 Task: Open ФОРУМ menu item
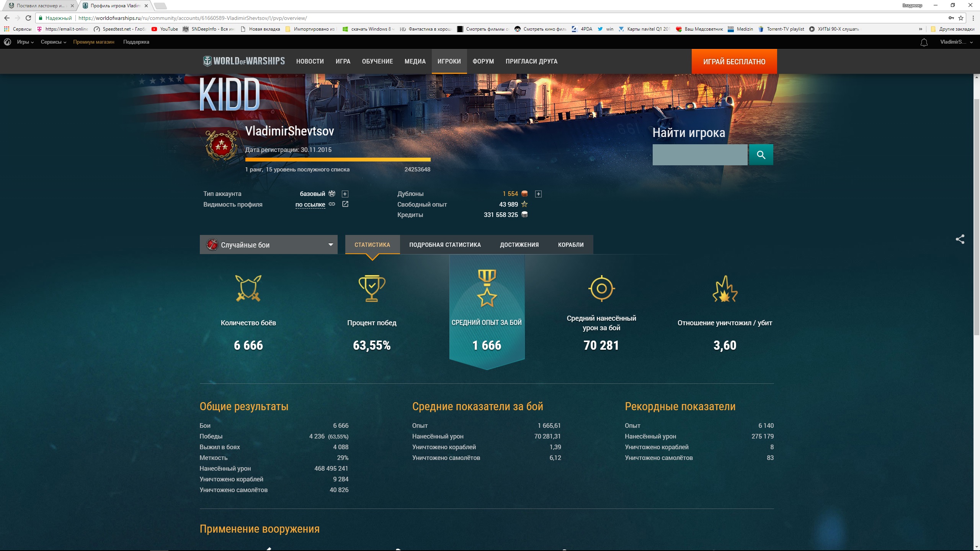(x=483, y=61)
